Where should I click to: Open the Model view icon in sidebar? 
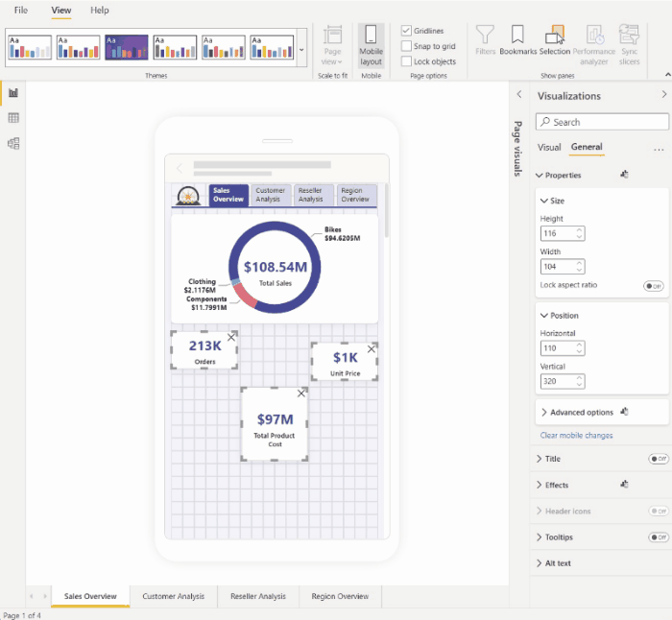tap(13, 143)
